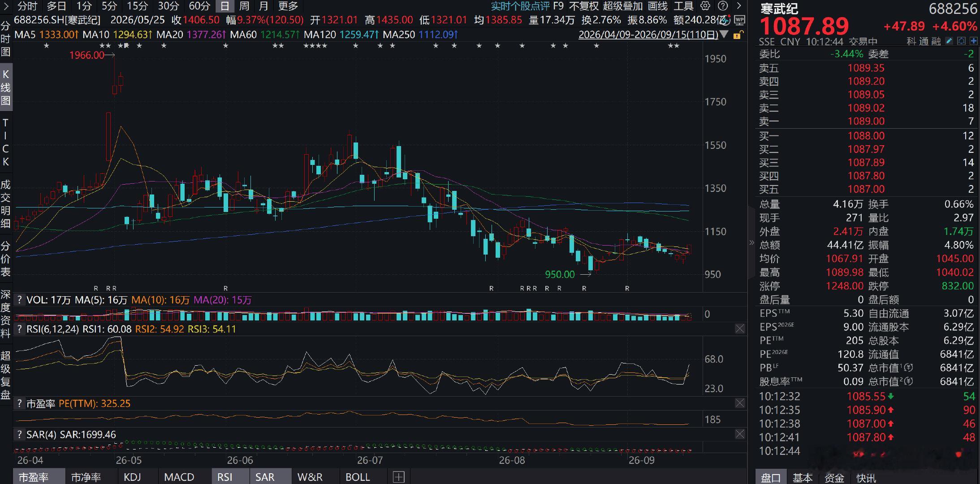Expand toolbar with the right chevron arrow
The height and width of the screenshot is (484, 980).
click(739, 6)
